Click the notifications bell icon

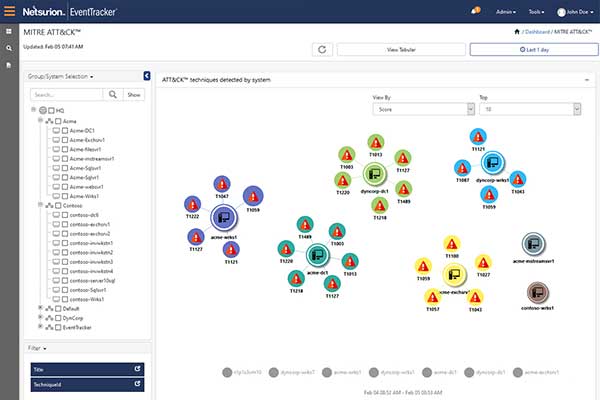pyautogui.click(x=475, y=12)
